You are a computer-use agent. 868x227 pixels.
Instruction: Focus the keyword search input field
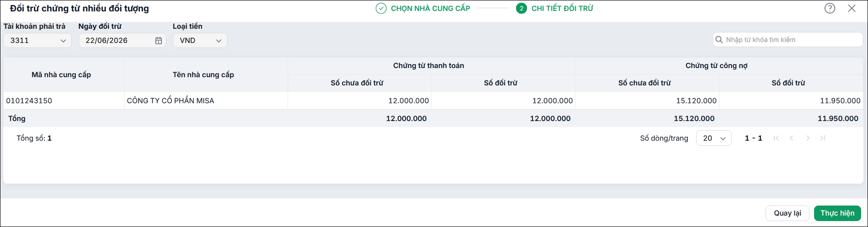pos(788,40)
